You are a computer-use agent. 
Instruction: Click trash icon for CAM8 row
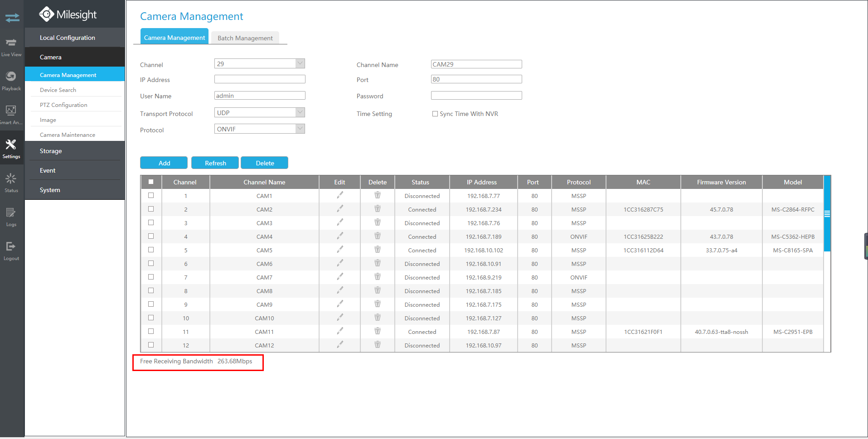[x=378, y=290]
